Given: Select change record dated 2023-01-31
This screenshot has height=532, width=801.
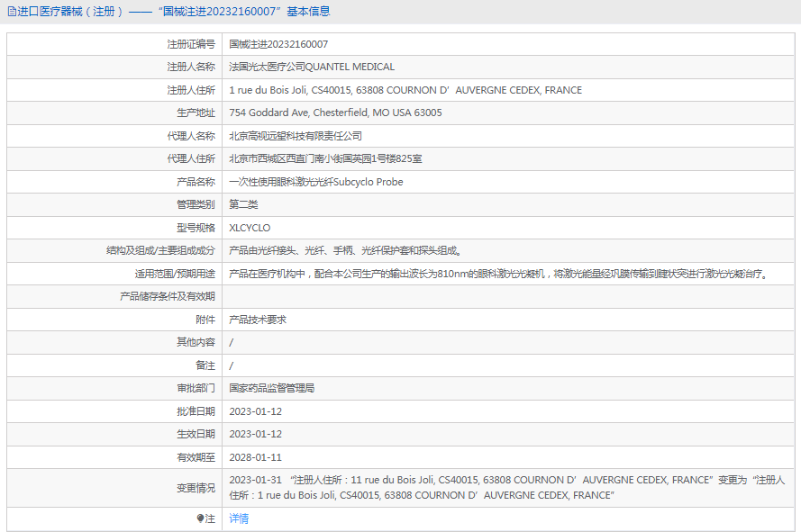Looking at the screenshot, I should point(506,488).
